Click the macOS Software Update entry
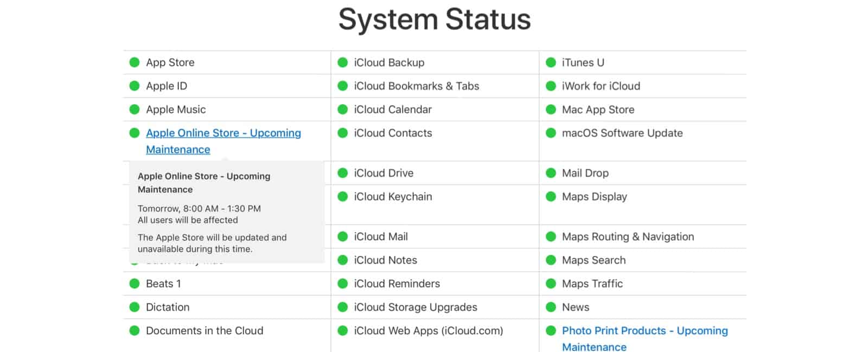Image resolution: width=868 pixels, height=352 pixels. click(x=622, y=133)
